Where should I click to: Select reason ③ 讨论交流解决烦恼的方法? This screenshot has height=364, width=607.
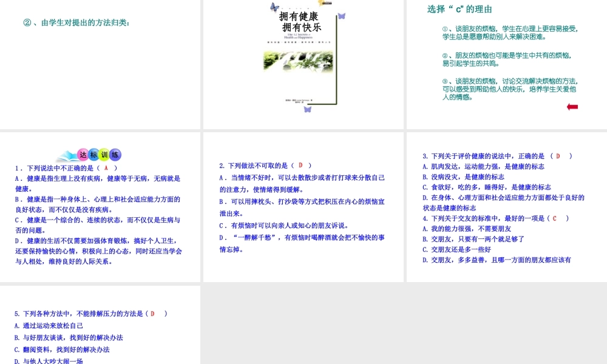point(510,89)
